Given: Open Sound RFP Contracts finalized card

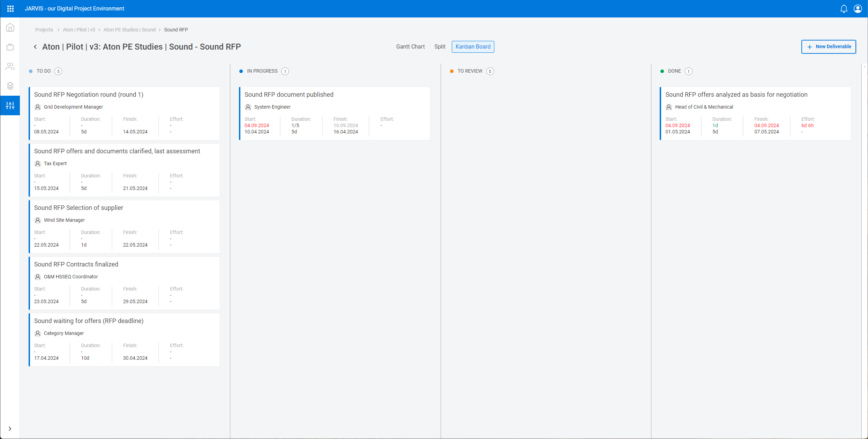Looking at the screenshot, I should pos(124,283).
